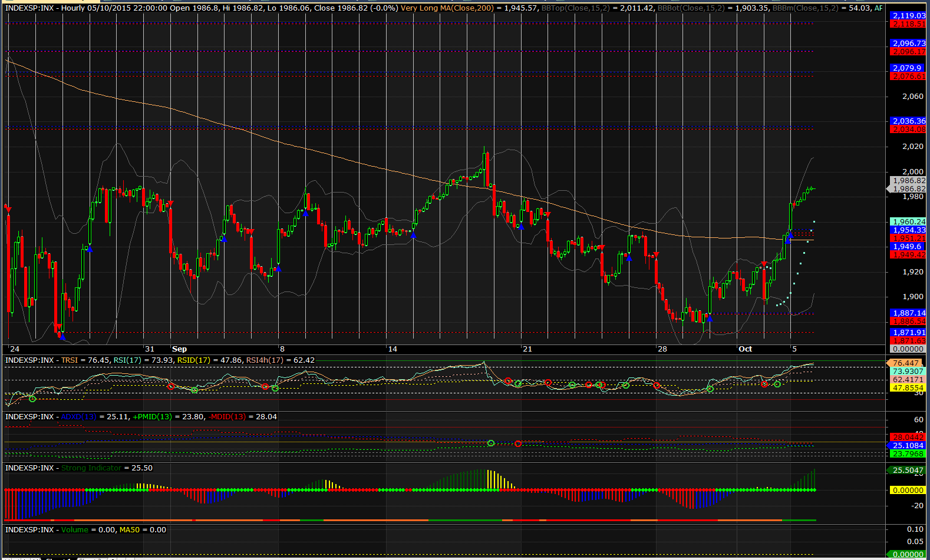Click the 24 label on date axis
This screenshot has width=930, height=560.
[x=15, y=349]
